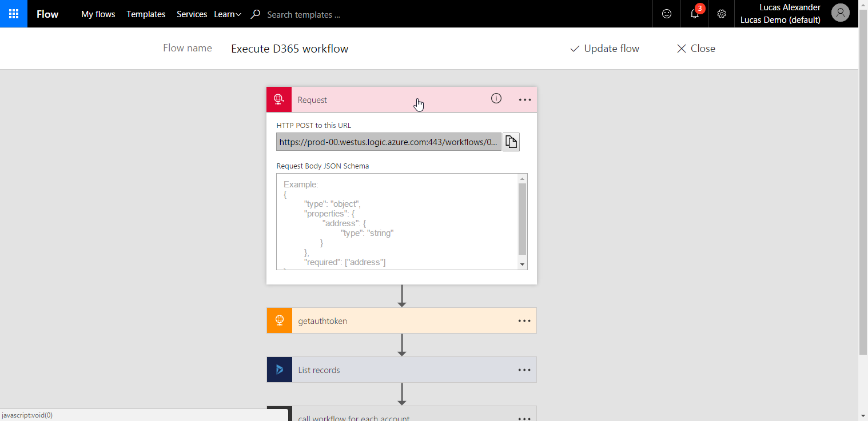Click the Dynamics icon on List records
This screenshot has width=868, height=421.
(x=280, y=370)
